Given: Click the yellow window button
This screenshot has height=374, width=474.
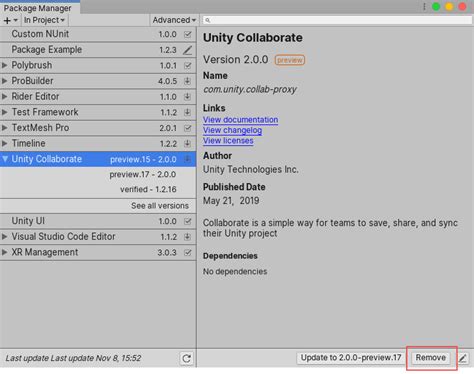Looking at the screenshot, I should (449, 7).
